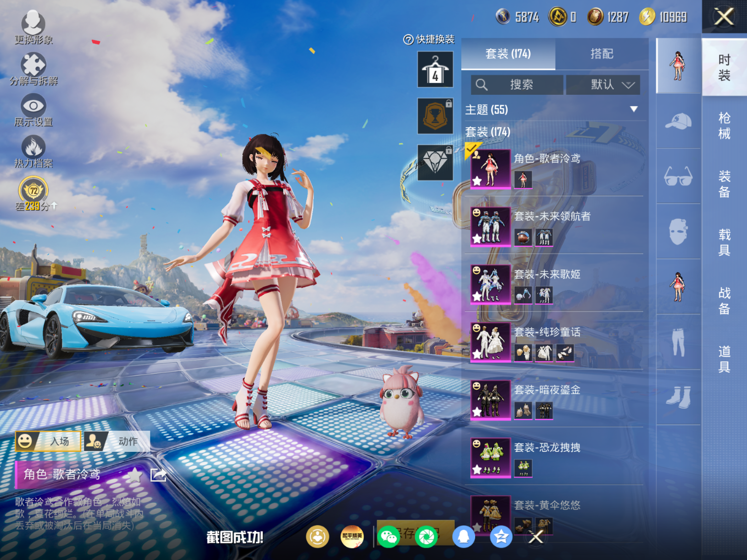Screen dimensions: 747x560
Task: Toggle 展示设置 eye display settings
Action: pyautogui.click(x=33, y=110)
